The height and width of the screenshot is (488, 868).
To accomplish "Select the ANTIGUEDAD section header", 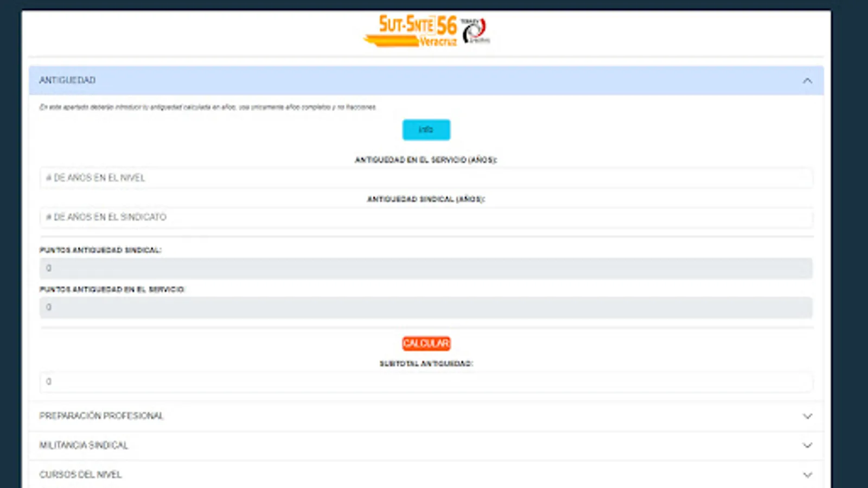I will (68, 80).
